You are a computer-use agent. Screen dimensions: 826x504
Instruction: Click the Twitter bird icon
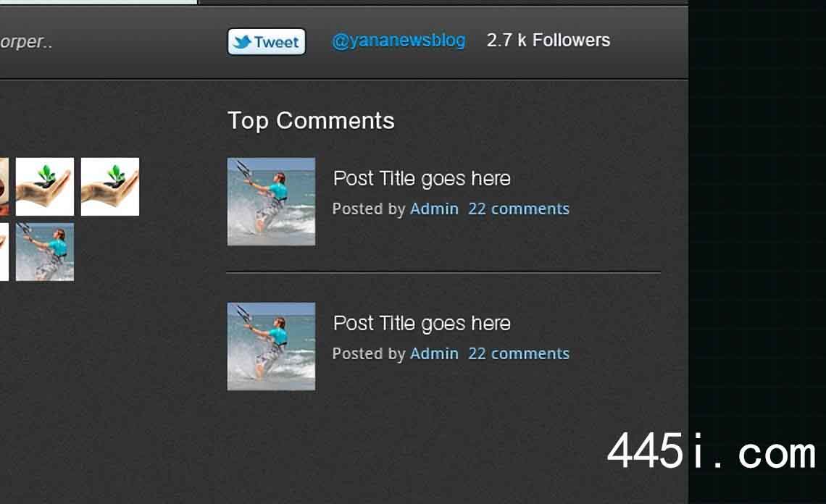point(242,42)
